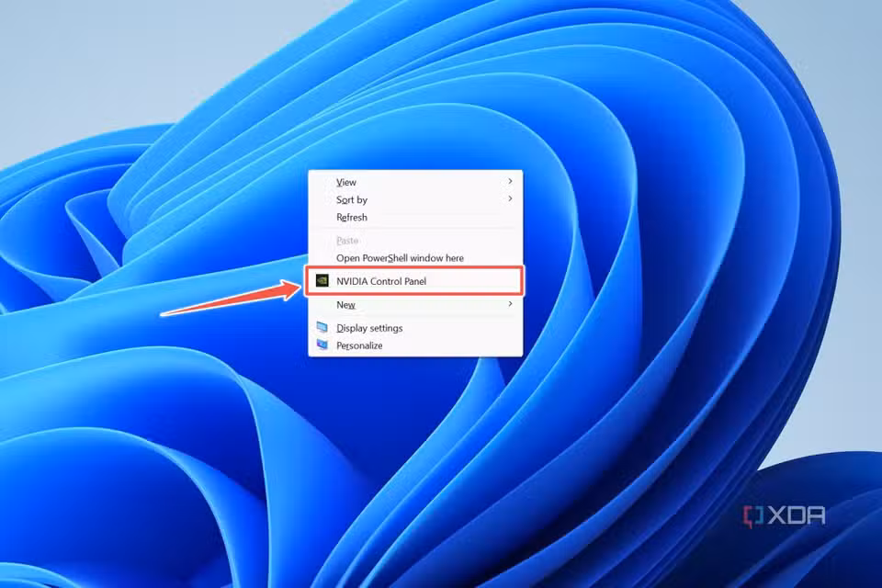This screenshot has height=588, width=882.
Task: Open NVIDIA Control Panel entry
Action: pyautogui.click(x=415, y=281)
